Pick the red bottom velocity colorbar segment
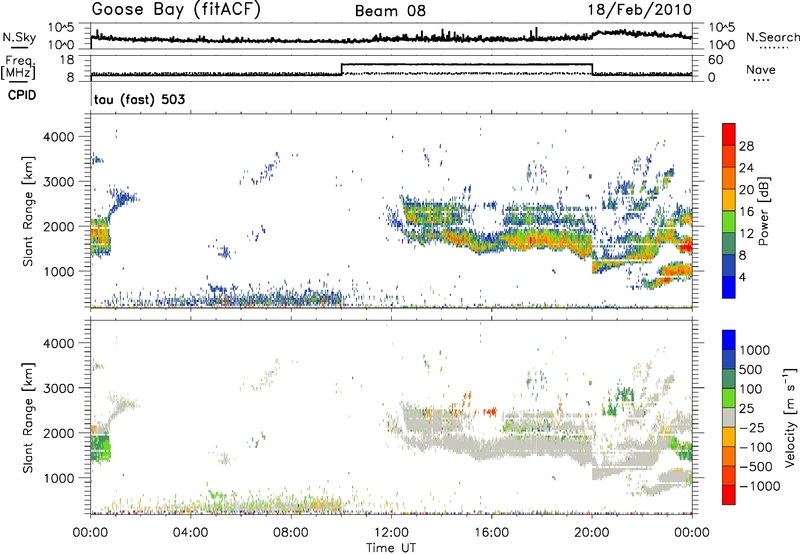The height and width of the screenshot is (554, 800). tap(729, 495)
